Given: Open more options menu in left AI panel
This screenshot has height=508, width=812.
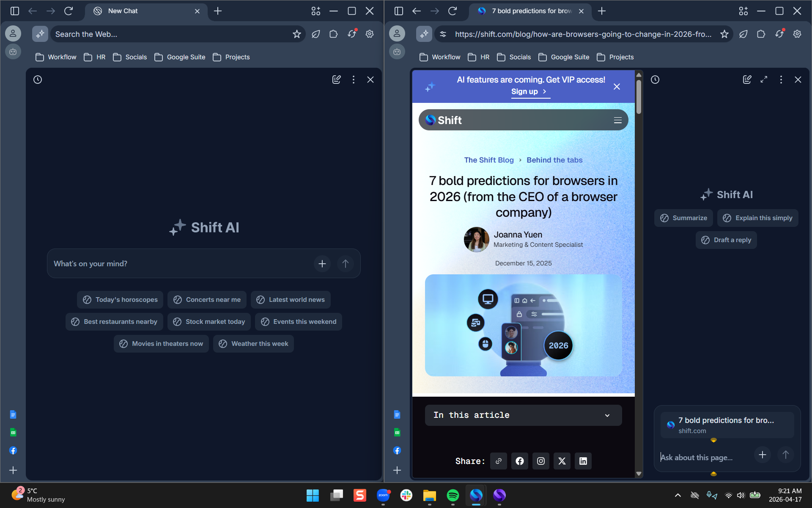Looking at the screenshot, I should [354, 80].
